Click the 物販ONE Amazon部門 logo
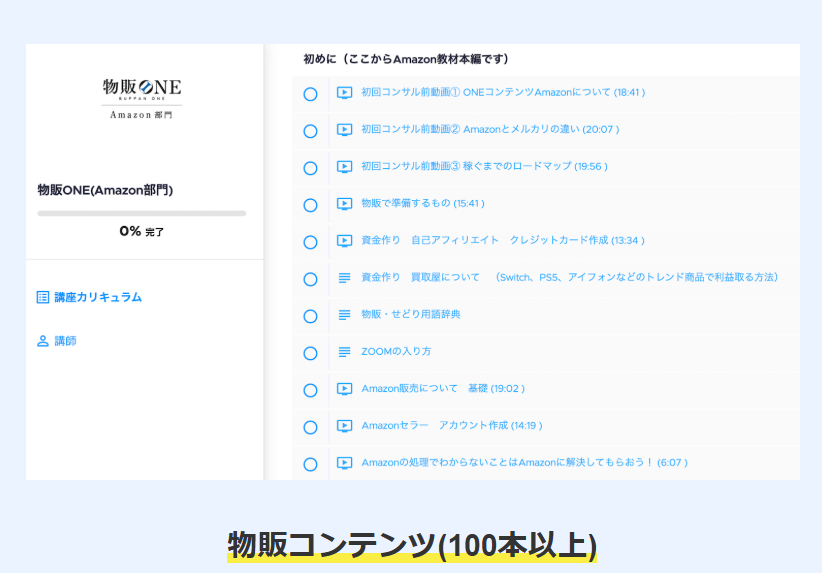Screen dimensions: 822x573 142,96
